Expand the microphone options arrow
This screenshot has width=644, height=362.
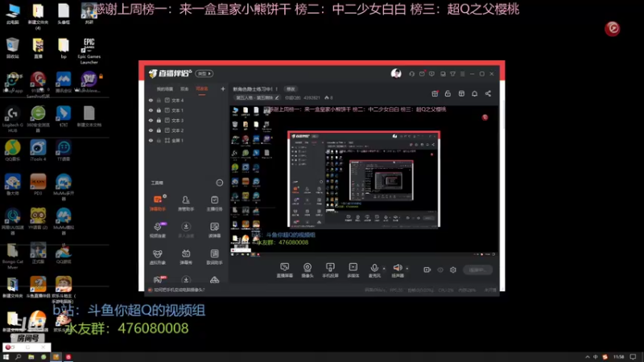[x=384, y=269]
